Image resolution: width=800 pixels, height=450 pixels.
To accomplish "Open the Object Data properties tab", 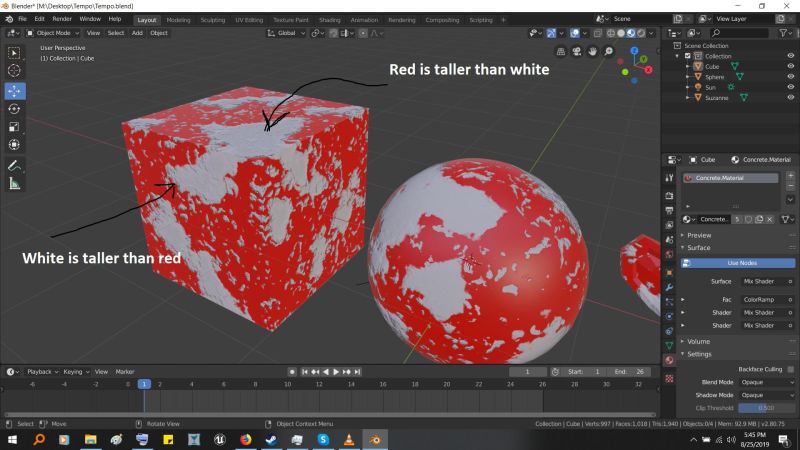I will coord(669,345).
